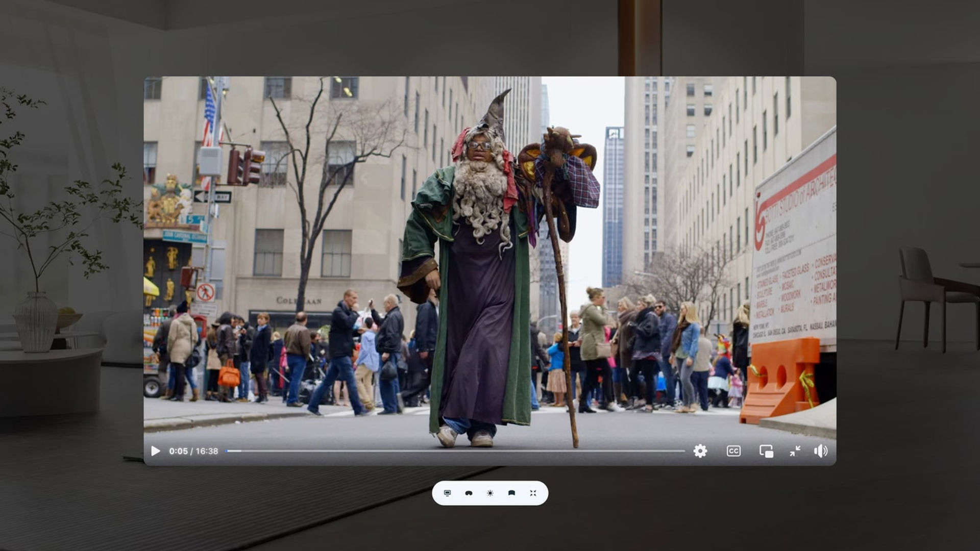The height and width of the screenshot is (551, 980).
Task: Click the display screen icon in pill toolbar
Action: tap(448, 493)
